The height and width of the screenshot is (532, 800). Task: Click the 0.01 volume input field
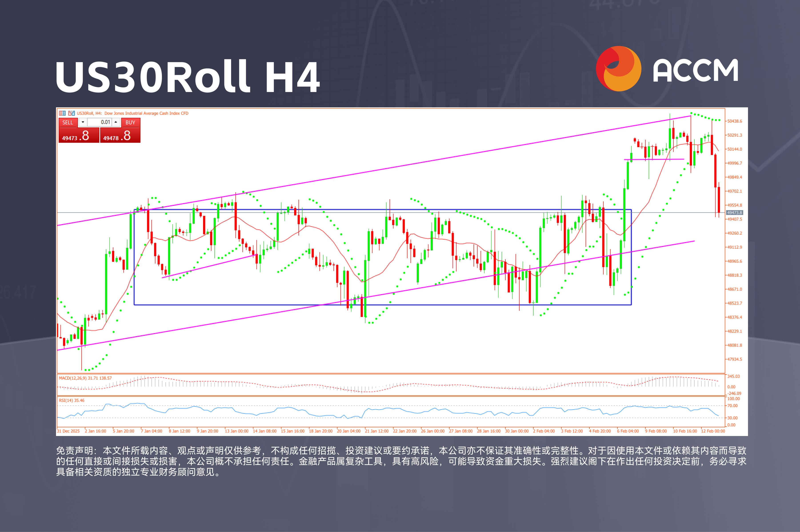[100, 122]
